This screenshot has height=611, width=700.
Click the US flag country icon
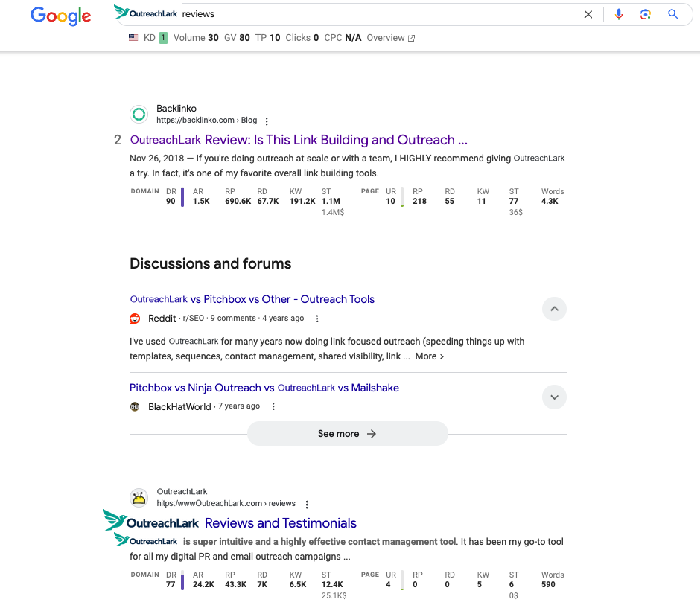133,38
